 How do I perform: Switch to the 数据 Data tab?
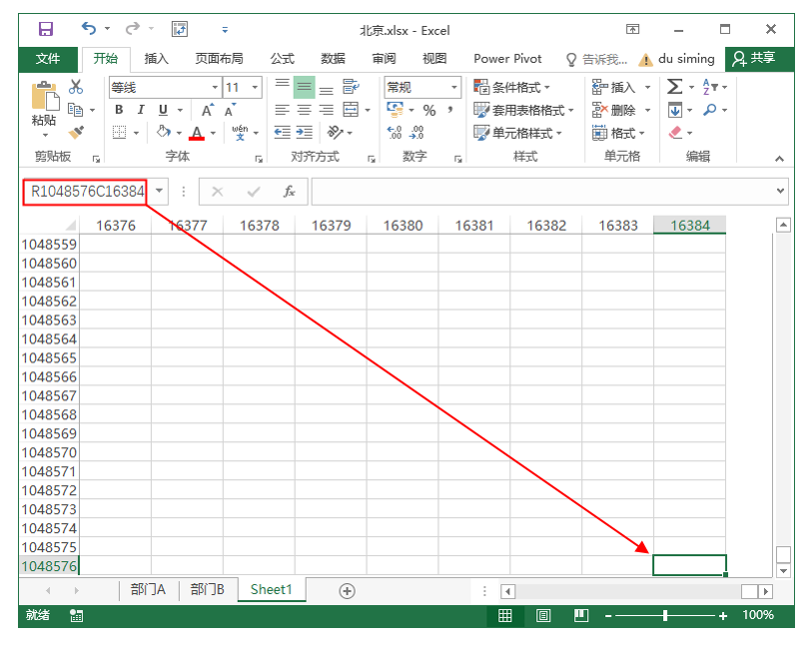pyautogui.click(x=333, y=59)
